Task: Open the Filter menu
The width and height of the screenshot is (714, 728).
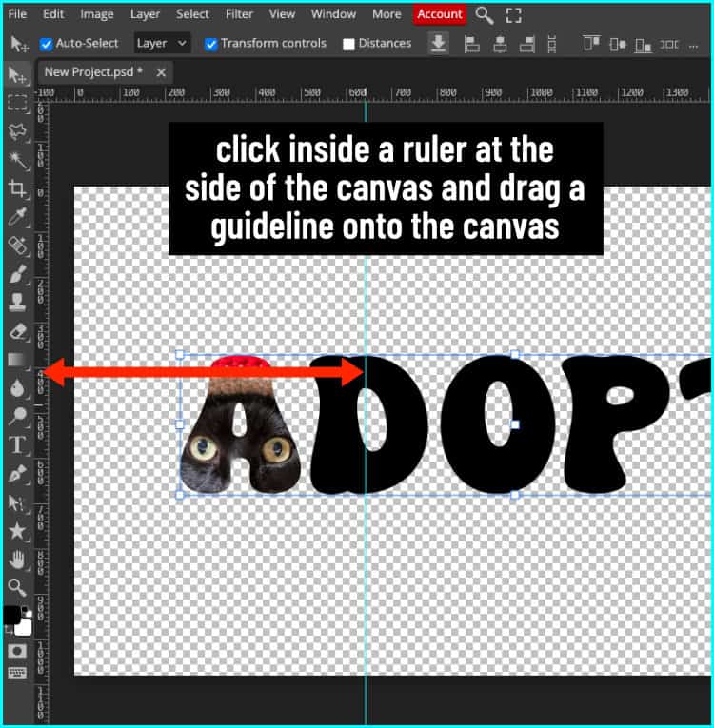Action: coord(239,14)
